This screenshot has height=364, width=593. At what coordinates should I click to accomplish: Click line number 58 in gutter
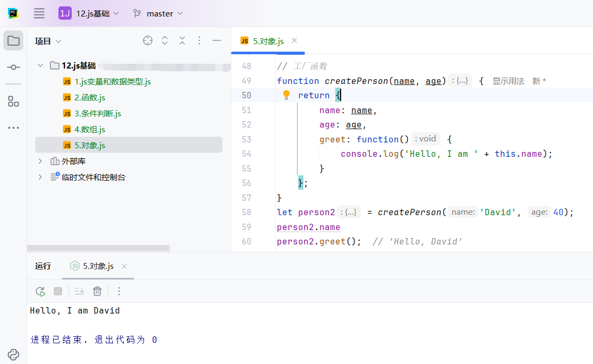(x=247, y=212)
